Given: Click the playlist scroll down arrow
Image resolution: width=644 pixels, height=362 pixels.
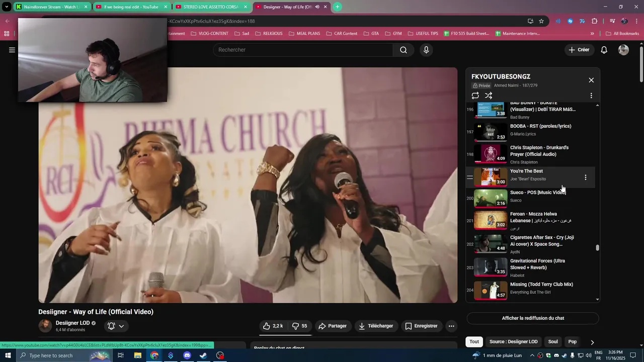Looking at the screenshot, I should click(598, 300).
